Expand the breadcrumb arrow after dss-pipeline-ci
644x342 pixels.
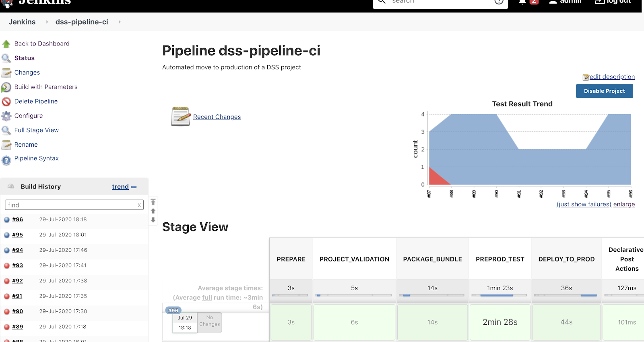(119, 22)
